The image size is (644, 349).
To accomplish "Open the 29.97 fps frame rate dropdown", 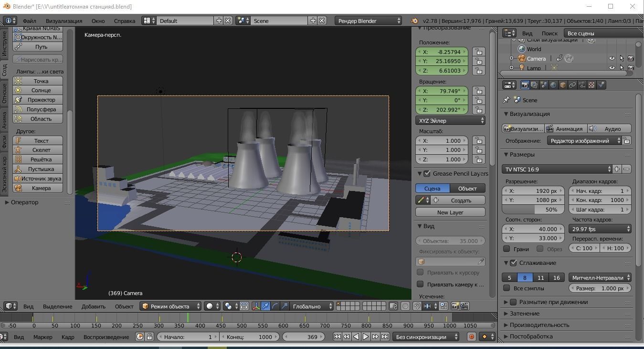I will point(600,229).
